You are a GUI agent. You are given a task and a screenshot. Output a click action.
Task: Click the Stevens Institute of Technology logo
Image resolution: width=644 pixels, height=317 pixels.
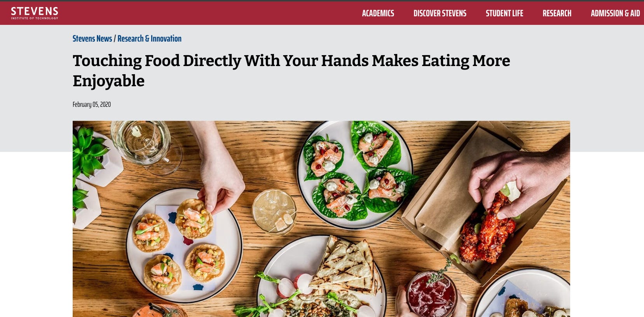click(x=35, y=13)
